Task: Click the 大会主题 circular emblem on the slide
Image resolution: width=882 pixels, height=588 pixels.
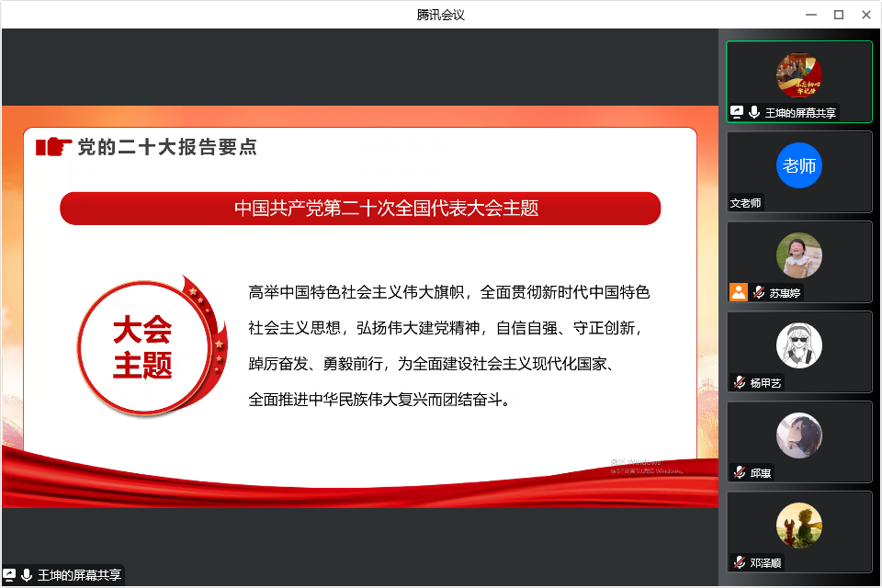Action: 143,347
